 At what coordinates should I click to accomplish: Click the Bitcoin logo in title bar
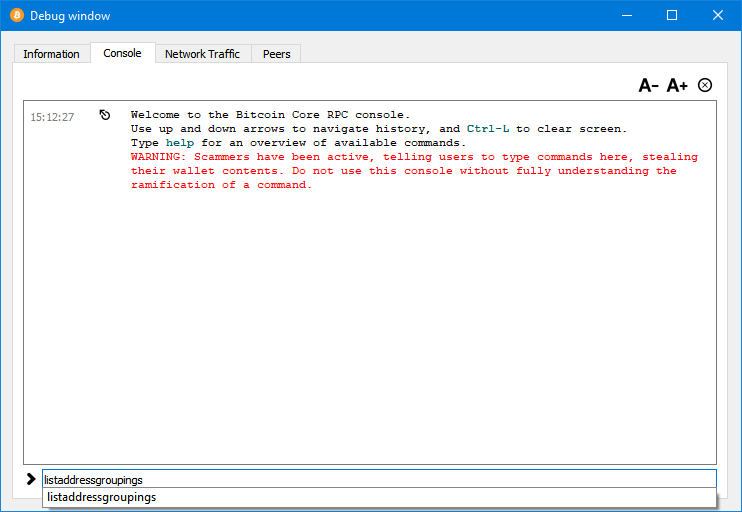[x=17, y=15]
